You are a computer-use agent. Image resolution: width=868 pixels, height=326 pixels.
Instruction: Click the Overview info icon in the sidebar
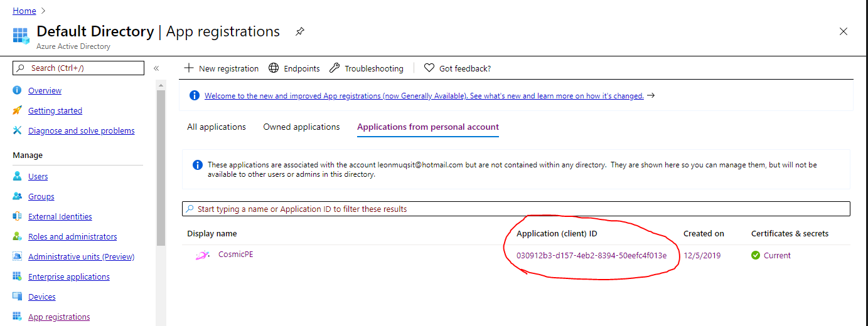click(17, 90)
